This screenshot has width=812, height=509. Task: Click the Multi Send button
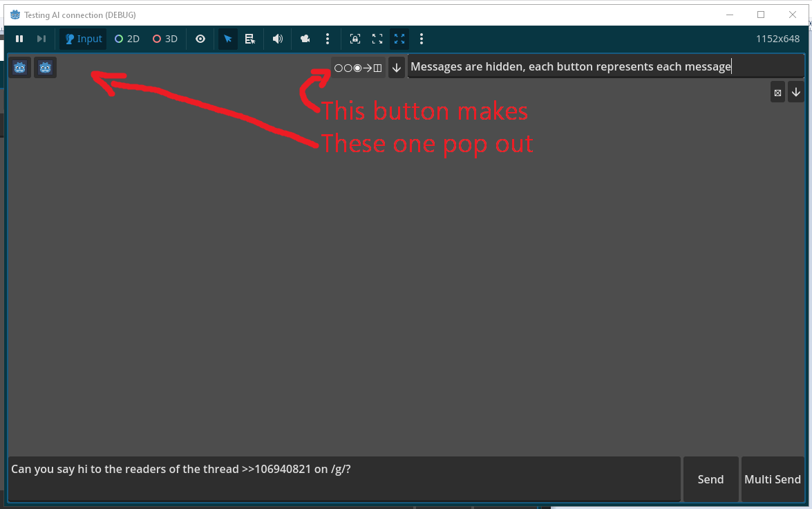click(772, 479)
